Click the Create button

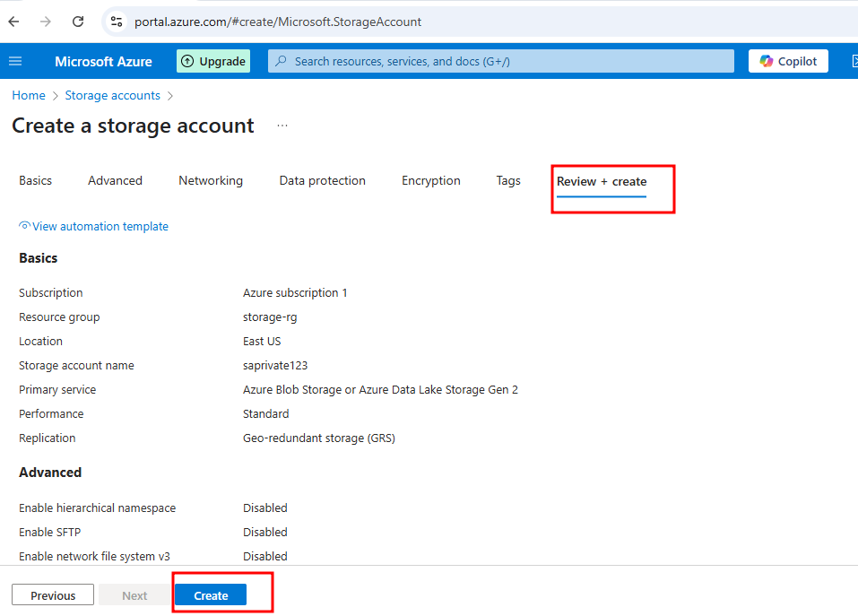point(211,595)
